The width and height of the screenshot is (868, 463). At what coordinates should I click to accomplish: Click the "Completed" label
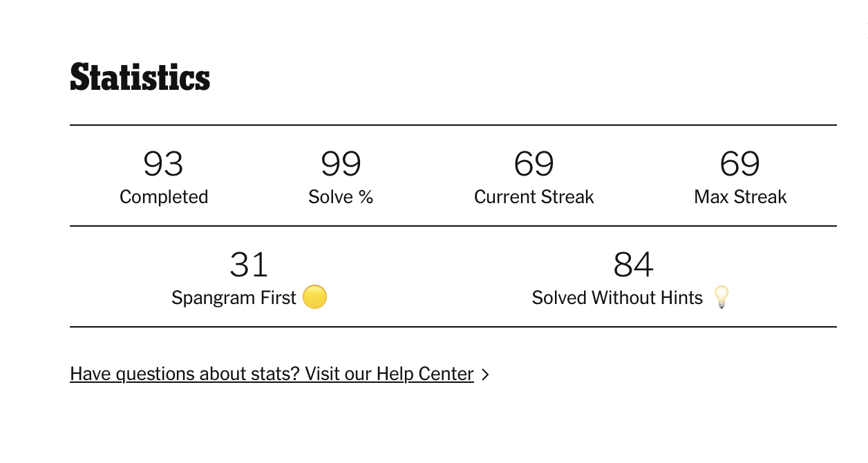[164, 197]
